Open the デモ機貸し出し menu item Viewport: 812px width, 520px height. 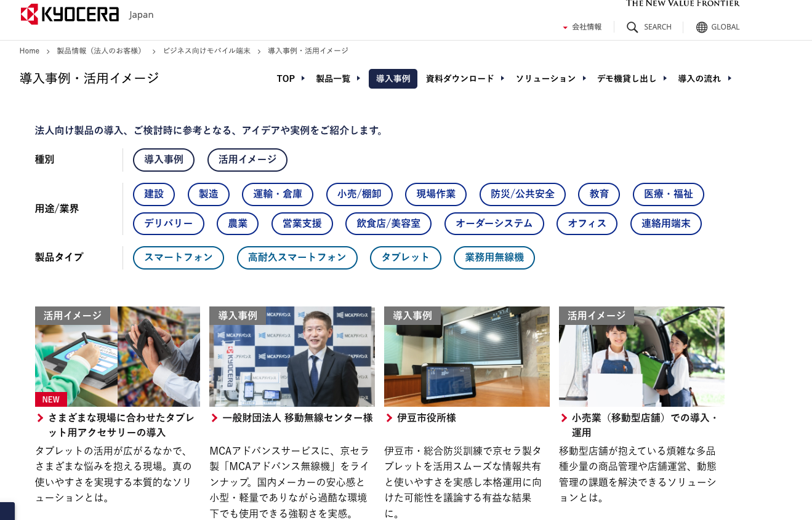pyautogui.click(x=626, y=79)
